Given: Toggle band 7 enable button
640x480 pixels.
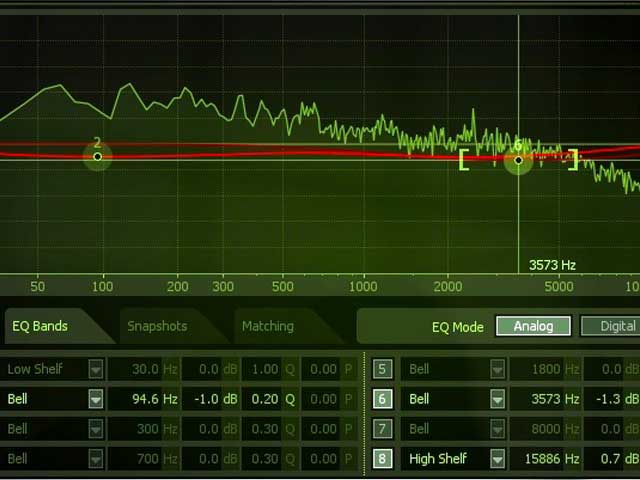Looking at the screenshot, I should 382,429.
